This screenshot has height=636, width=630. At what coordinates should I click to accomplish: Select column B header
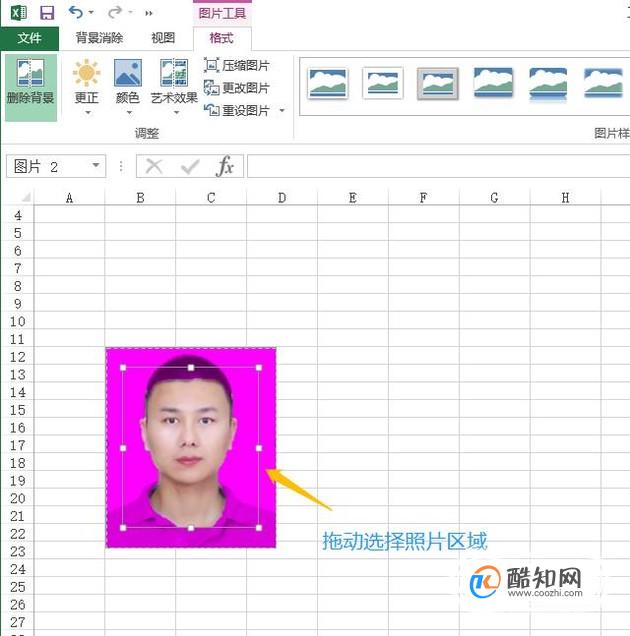[140, 198]
